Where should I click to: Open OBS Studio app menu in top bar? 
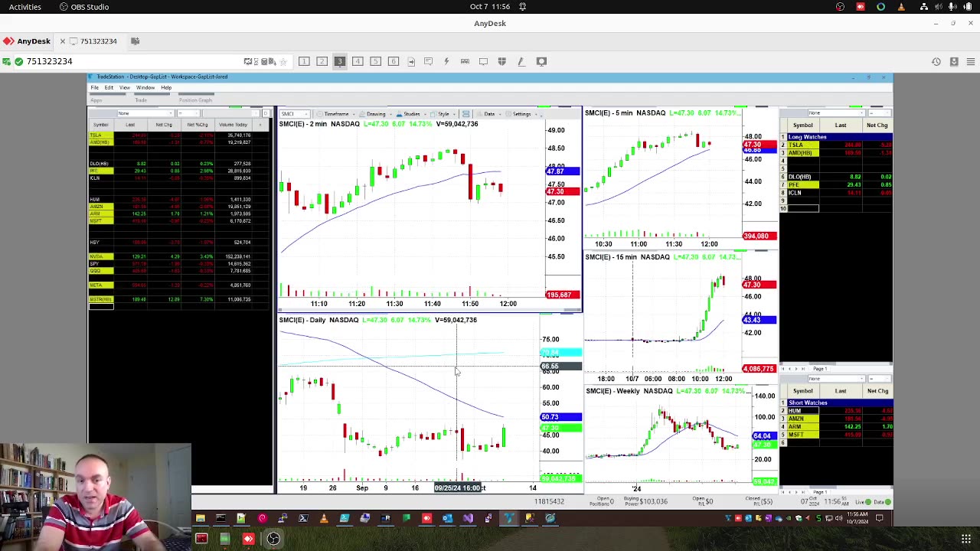83,7
